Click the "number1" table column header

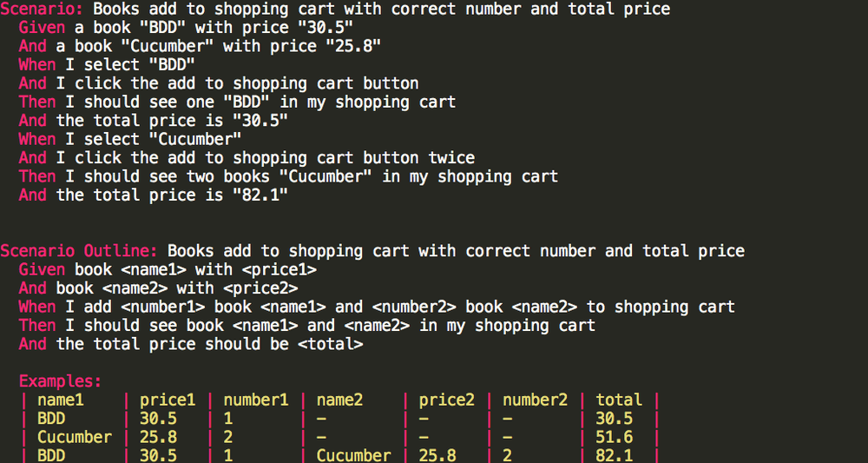click(255, 400)
